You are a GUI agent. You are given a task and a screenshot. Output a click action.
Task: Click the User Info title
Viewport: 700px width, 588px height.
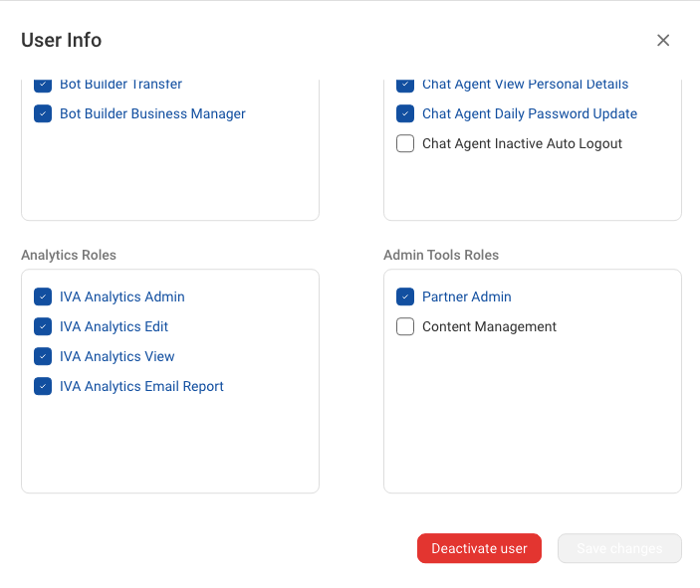(62, 40)
